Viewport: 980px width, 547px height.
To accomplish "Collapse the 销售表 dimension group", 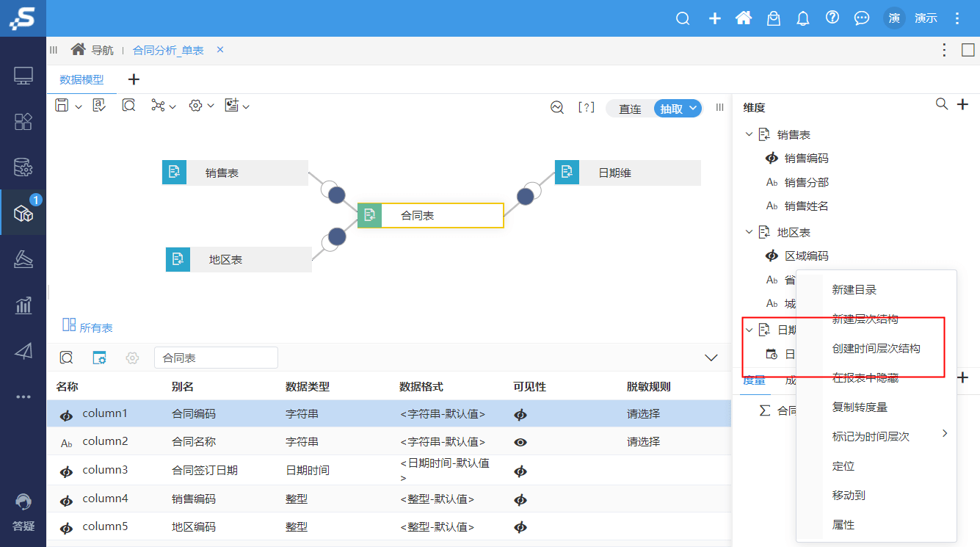I will click(749, 134).
